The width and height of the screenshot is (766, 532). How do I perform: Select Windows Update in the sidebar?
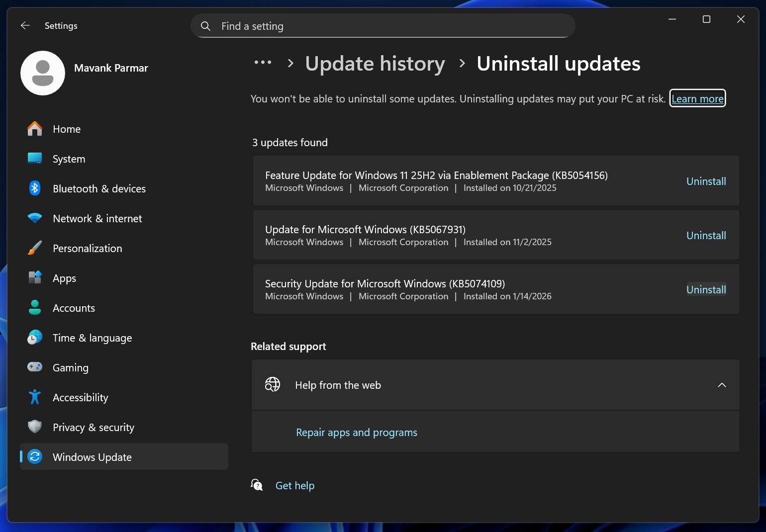[92, 457]
